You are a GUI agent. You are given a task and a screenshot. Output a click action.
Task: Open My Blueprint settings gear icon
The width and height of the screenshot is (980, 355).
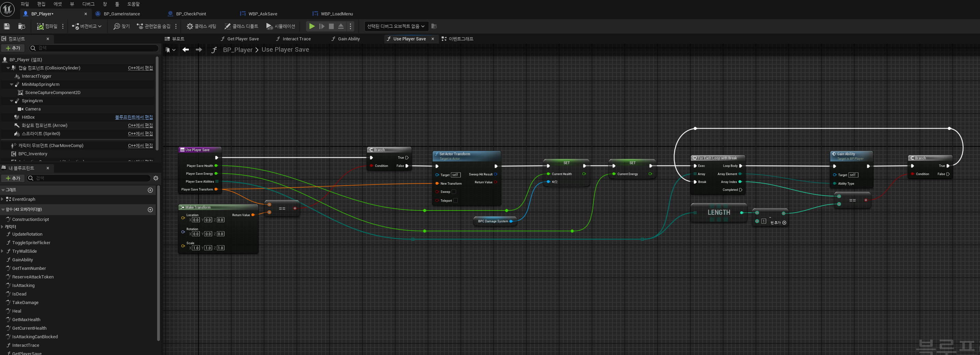click(156, 178)
